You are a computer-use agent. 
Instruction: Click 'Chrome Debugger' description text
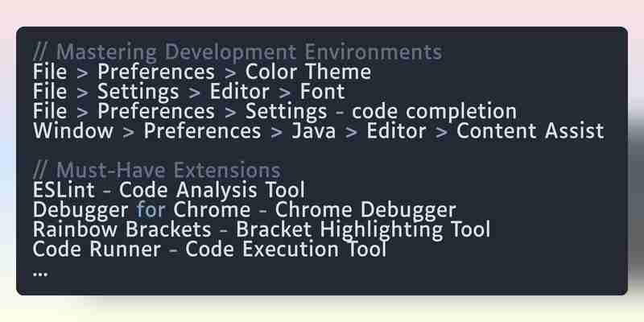click(365, 210)
